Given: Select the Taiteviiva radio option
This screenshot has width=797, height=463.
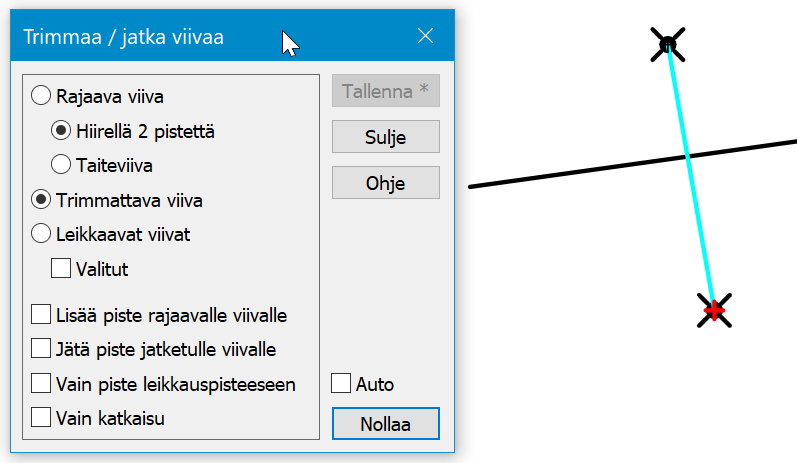Looking at the screenshot, I should pos(61,163).
